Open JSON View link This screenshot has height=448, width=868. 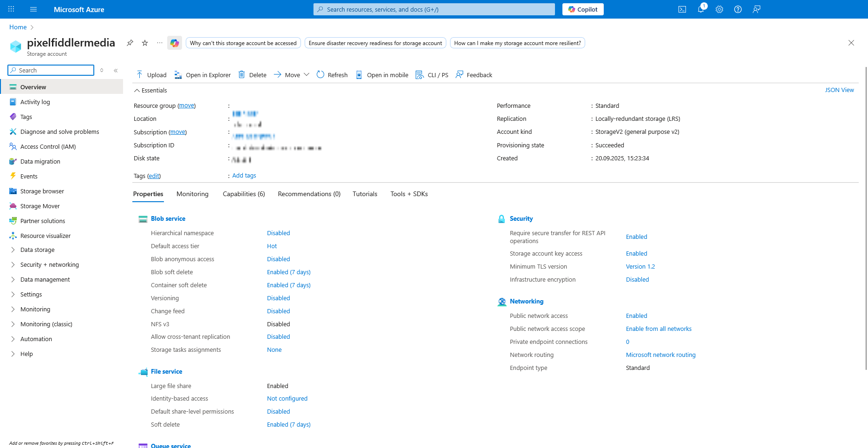(839, 90)
